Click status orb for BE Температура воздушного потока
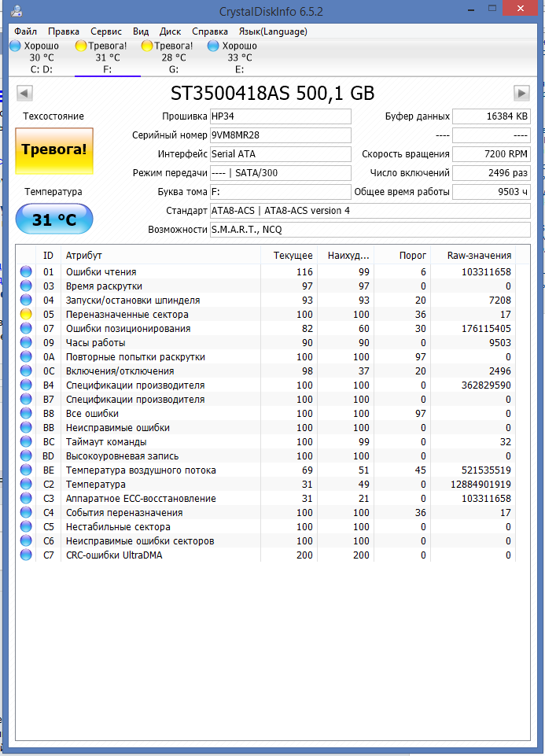 tap(26, 470)
